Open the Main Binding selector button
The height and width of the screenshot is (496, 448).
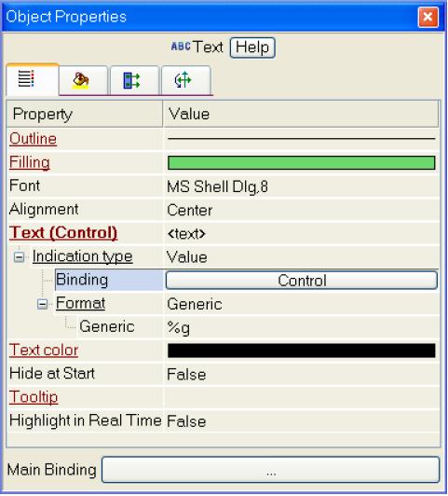click(270, 470)
